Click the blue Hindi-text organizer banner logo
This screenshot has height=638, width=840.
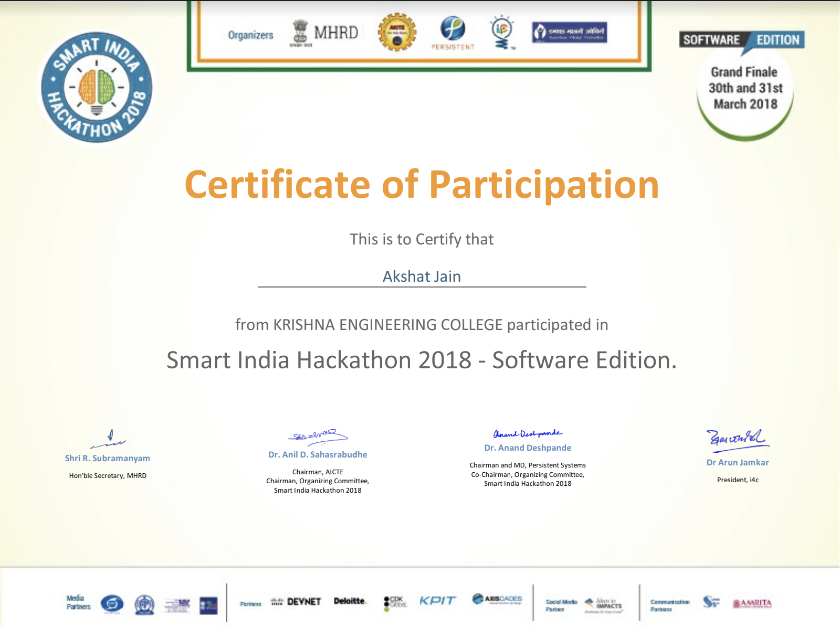[x=570, y=33]
